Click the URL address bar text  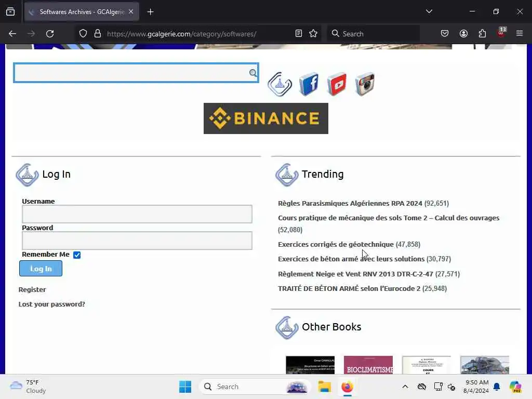click(181, 34)
